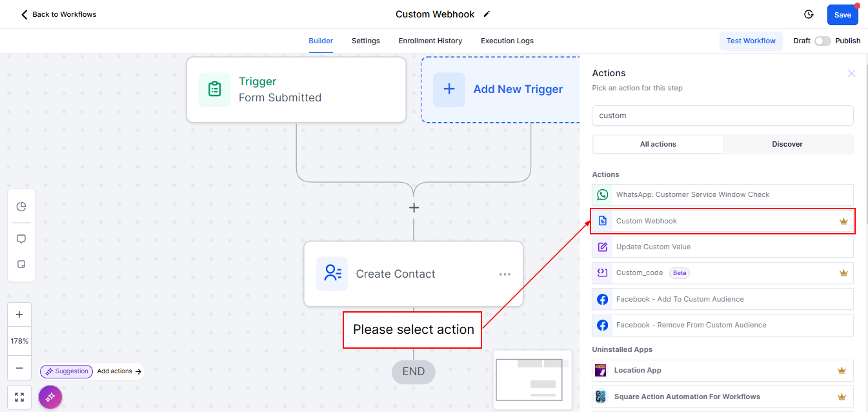Open the comments bubble icon
Image resolution: width=868 pixels, height=412 pixels.
(21, 239)
